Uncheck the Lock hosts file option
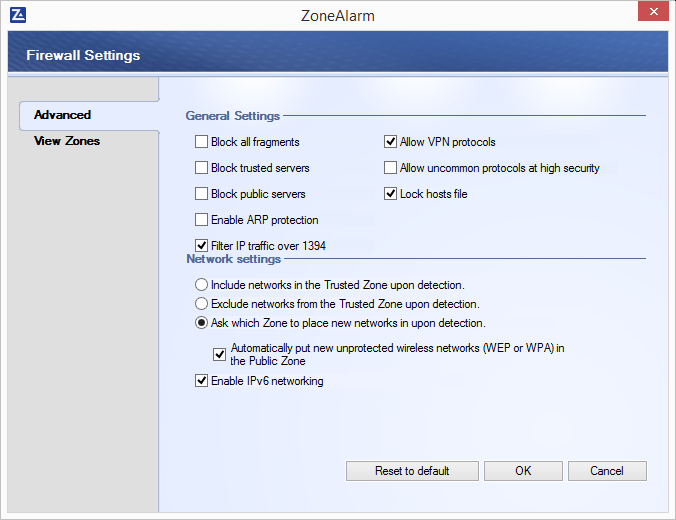 [x=391, y=194]
